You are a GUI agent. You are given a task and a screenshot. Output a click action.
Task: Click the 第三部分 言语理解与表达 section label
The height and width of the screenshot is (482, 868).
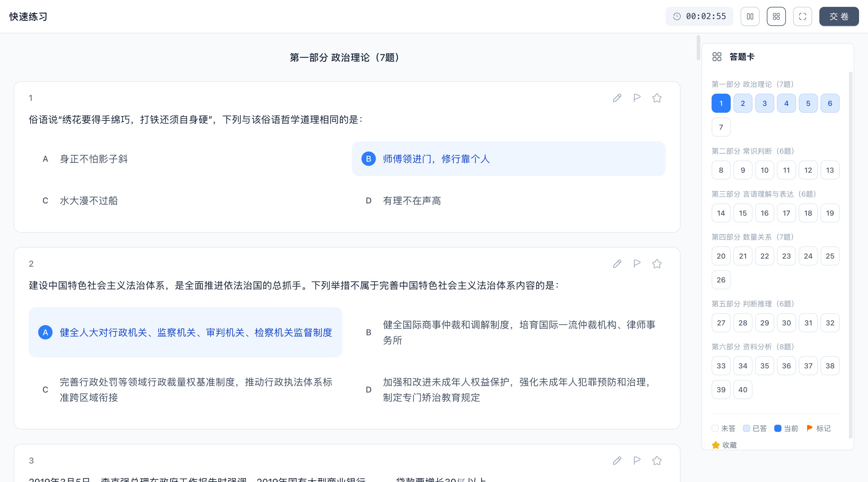coord(764,194)
